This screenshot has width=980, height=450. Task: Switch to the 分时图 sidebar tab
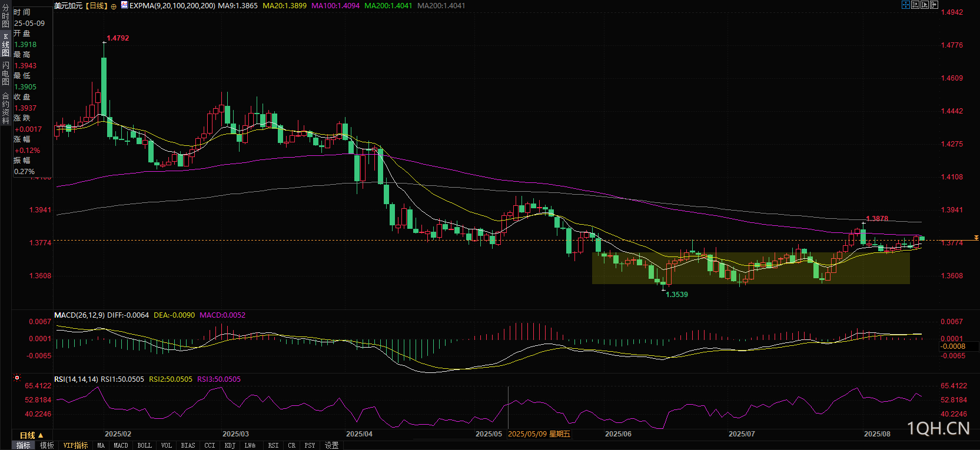[x=5, y=16]
